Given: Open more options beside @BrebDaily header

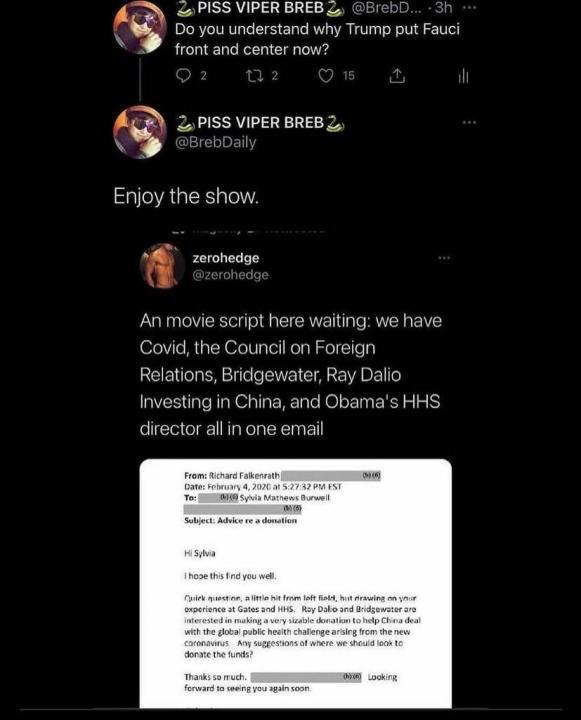Looking at the screenshot, I should tap(469, 123).
